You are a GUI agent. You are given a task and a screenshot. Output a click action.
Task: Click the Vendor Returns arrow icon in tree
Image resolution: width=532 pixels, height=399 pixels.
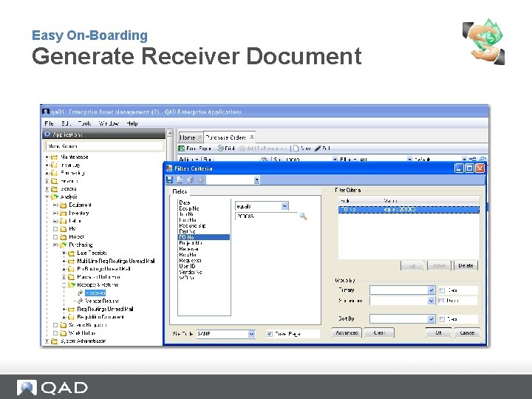point(81,301)
